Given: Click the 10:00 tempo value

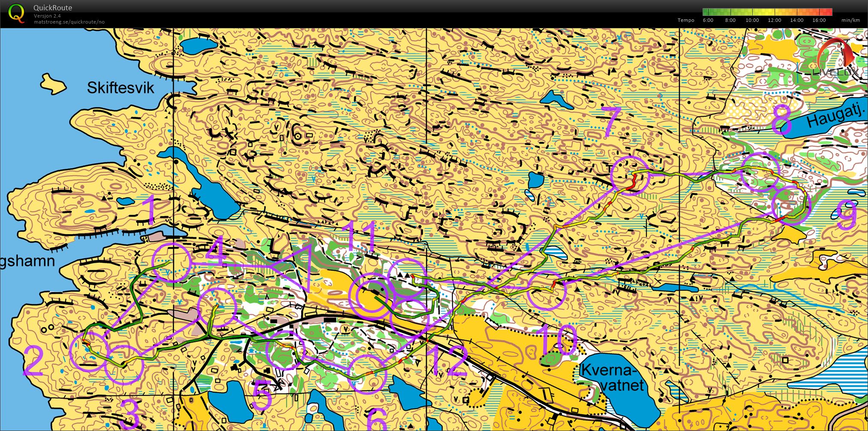Looking at the screenshot, I should pos(752,20).
